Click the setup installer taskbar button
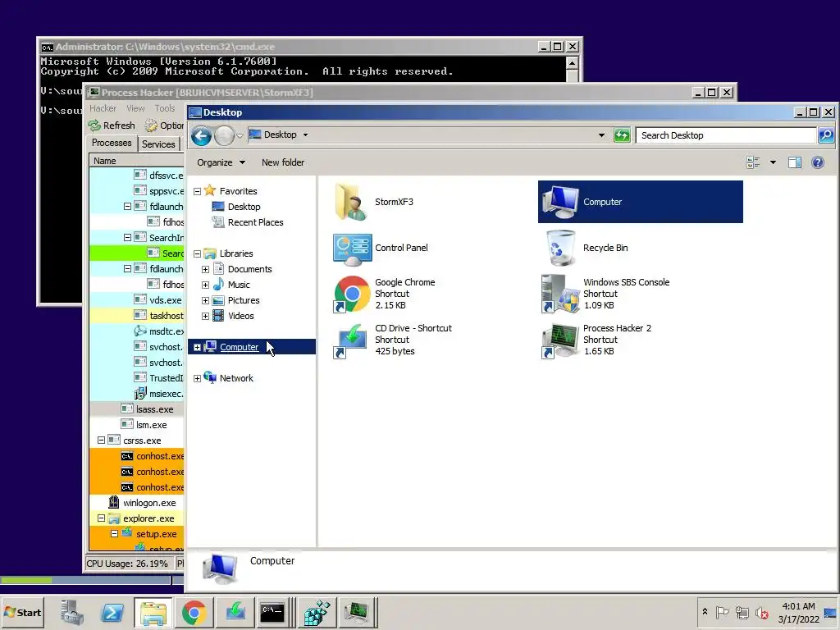Viewport: 840px width, 630px height. click(235, 612)
